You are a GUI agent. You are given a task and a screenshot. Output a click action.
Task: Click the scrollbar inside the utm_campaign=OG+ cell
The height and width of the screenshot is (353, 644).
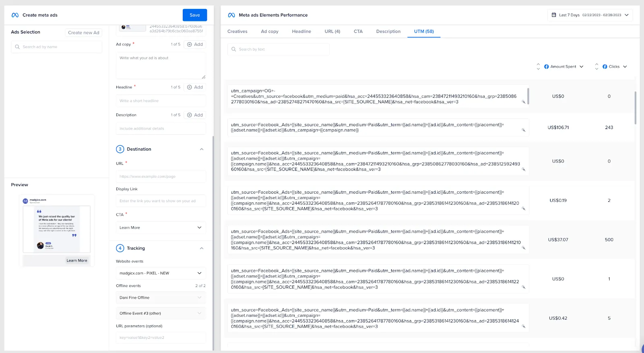[528, 96]
